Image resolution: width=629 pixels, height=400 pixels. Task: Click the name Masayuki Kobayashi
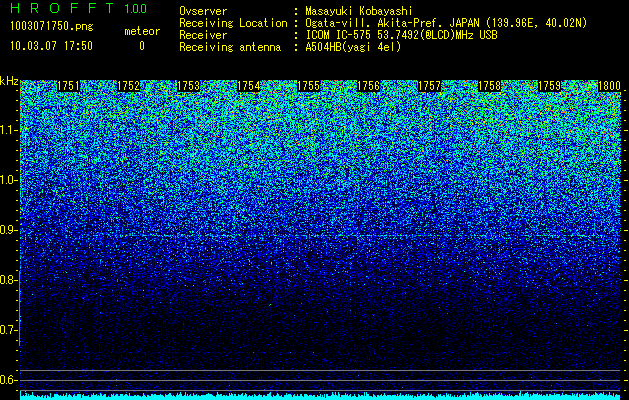359,11
